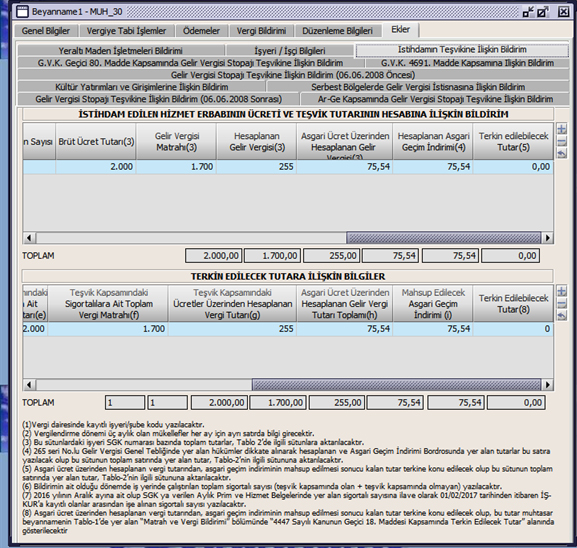The image size is (577, 548).
Task: Select the 0,00 cell under Terkin edilebilecek Tutar(5)
Action: pyautogui.click(x=513, y=167)
